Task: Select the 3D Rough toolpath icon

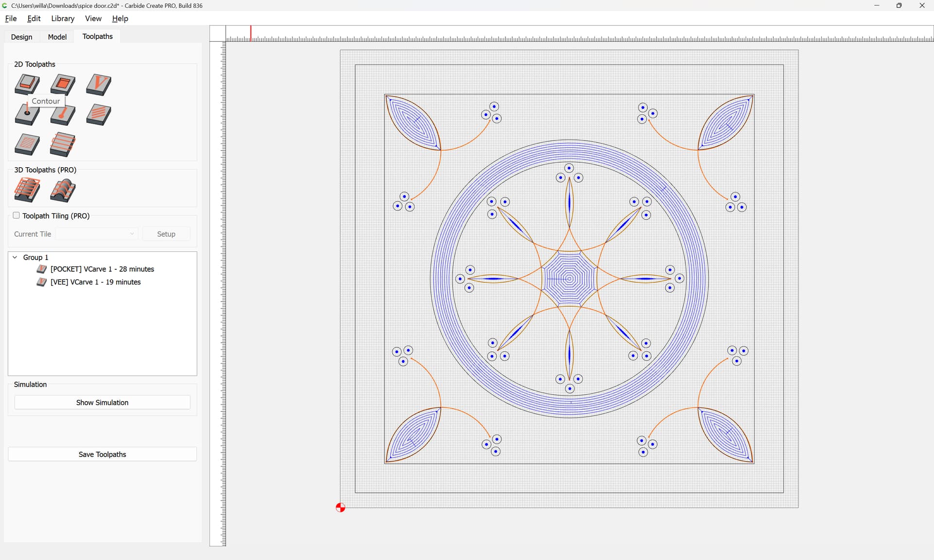Action: [x=27, y=190]
